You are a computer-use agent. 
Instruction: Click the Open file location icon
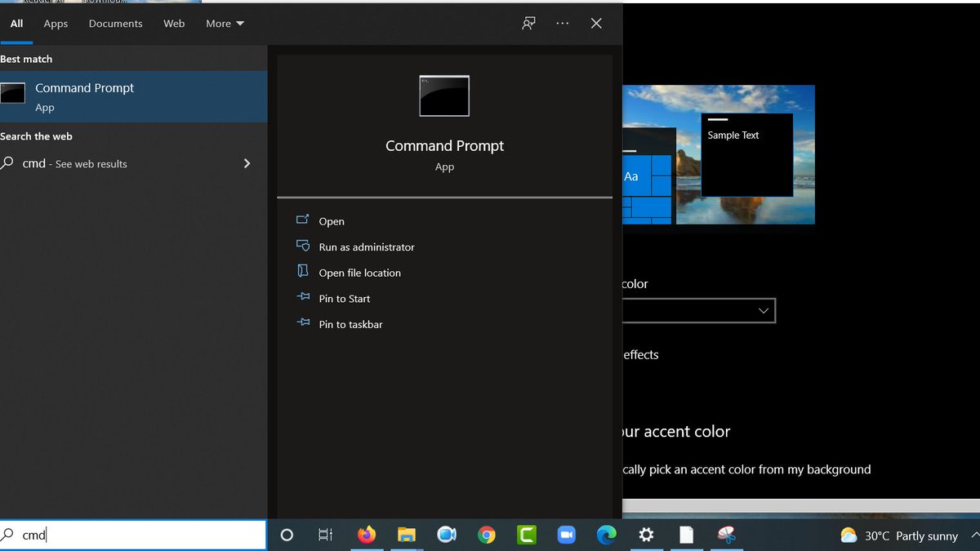pyautogui.click(x=303, y=271)
